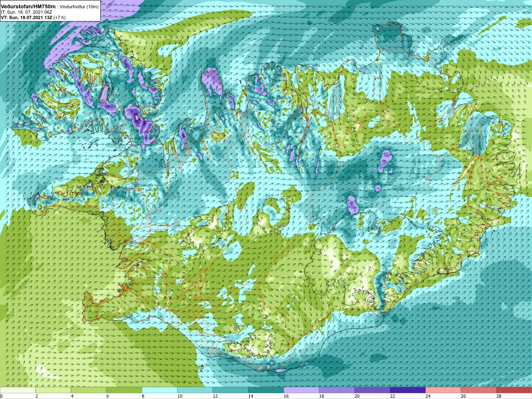The height and width of the screenshot is (399, 532).
Task: Click the 2–4 light lime legend swatch
Action: pos(53,390)
